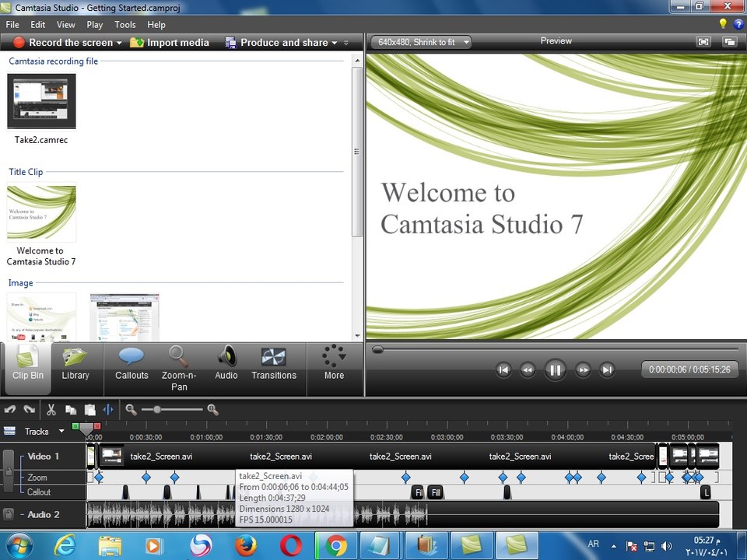The height and width of the screenshot is (560, 747).
Task: Cut selection with scissors icon
Action: pyautogui.click(x=51, y=410)
